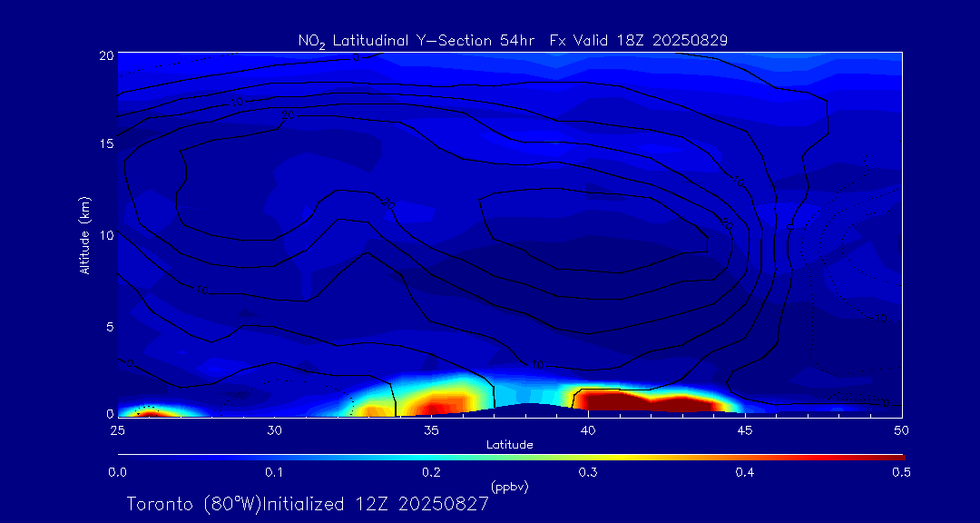
Task: Click the 10 km altitude tick label
Action: tap(103, 235)
